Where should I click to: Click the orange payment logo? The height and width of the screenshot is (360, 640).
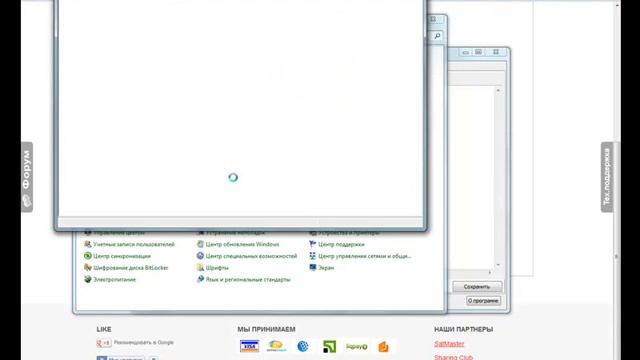pos(383,347)
